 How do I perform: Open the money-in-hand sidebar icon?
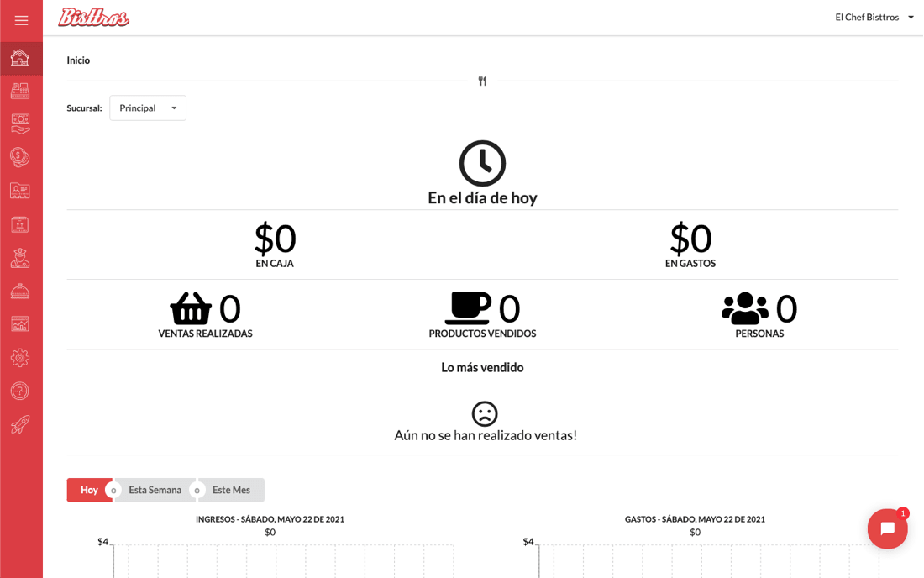pyautogui.click(x=20, y=123)
